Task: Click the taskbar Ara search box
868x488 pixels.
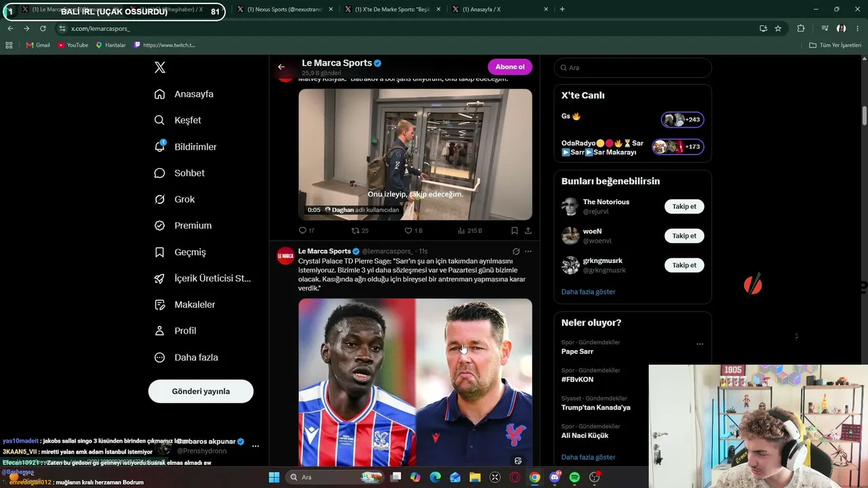Action: (x=335, y=477)
